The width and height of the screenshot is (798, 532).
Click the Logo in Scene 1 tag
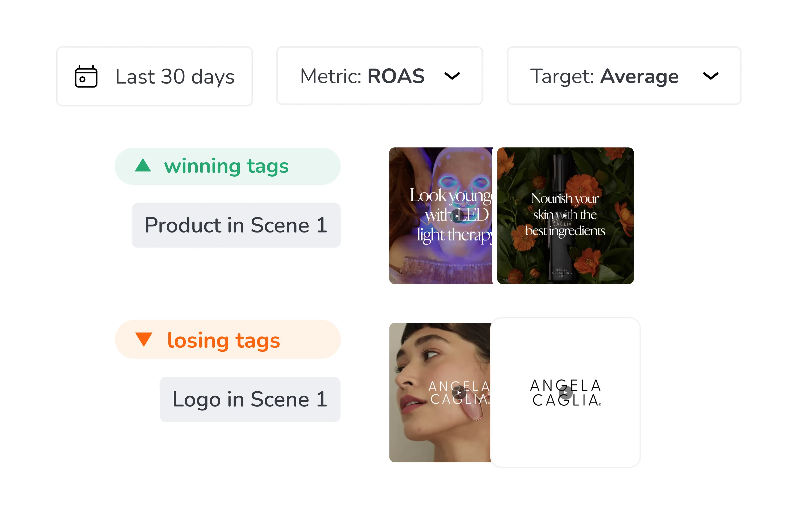(250, 399)
